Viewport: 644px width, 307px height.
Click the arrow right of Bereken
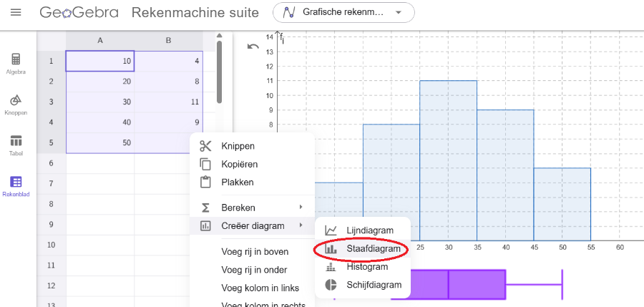pos(301,207)
